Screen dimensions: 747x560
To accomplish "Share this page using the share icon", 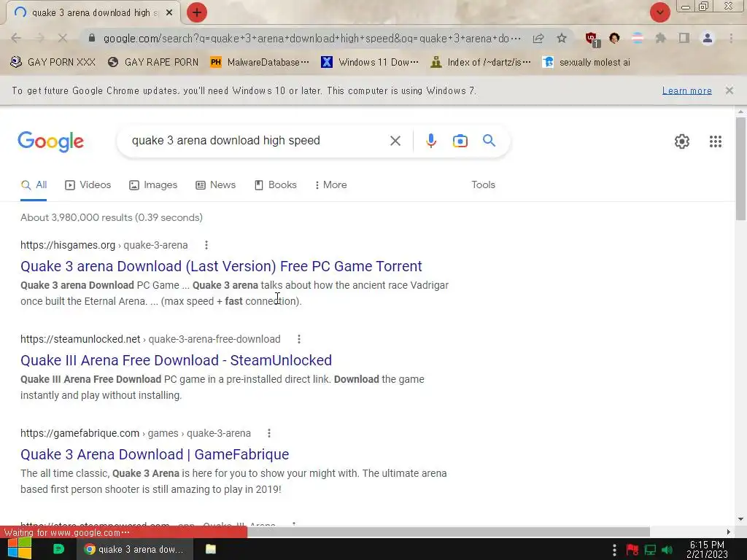I will click(538, 38).
